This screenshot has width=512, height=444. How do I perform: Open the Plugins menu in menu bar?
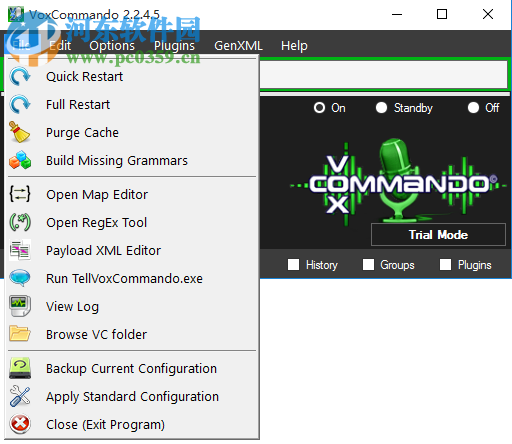click(174, 45)
